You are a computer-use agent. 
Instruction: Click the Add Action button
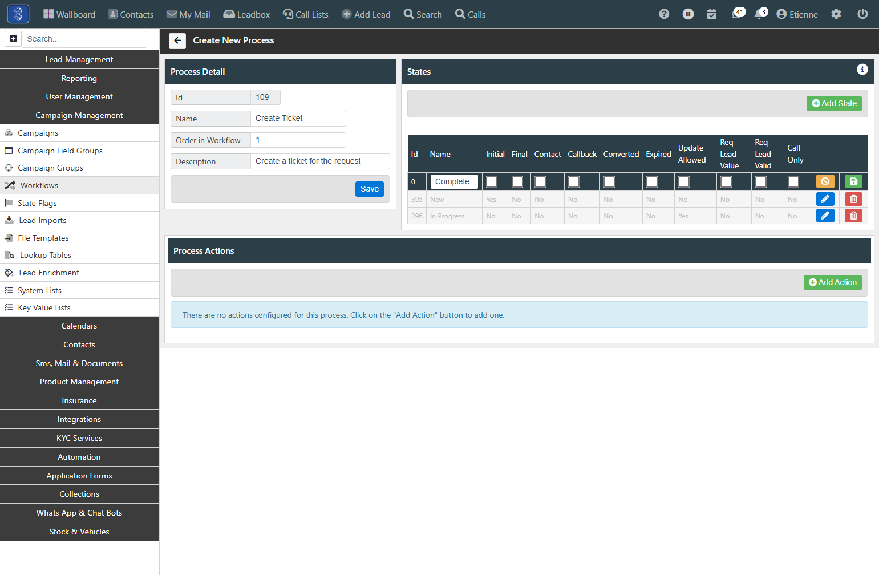click(x=833, y=282)
